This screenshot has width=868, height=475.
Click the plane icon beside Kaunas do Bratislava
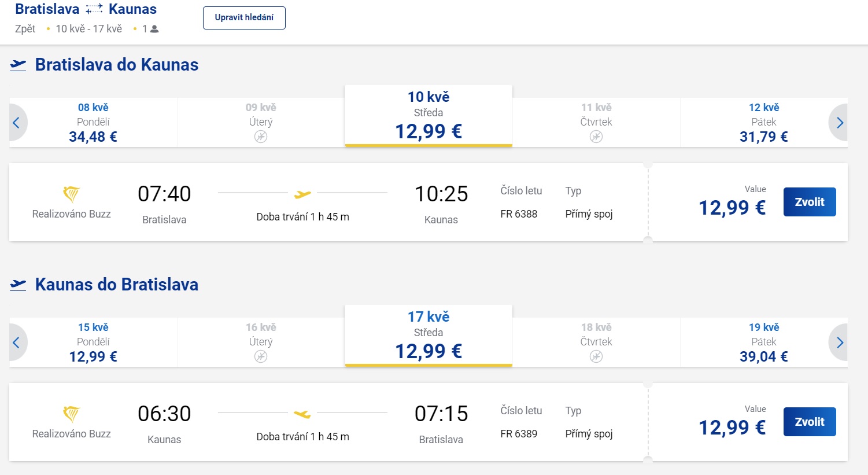click(x=19, y=285)
